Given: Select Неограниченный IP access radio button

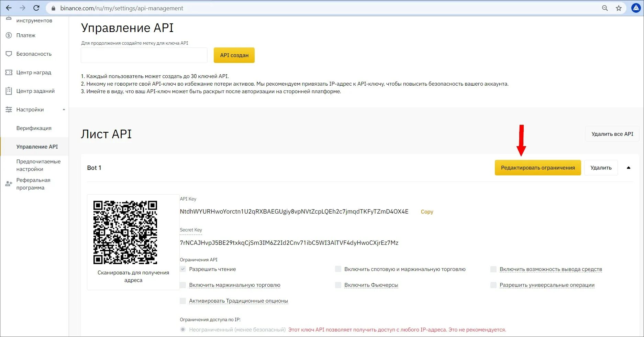Looking at the screenshot, I should coord(183,329).
